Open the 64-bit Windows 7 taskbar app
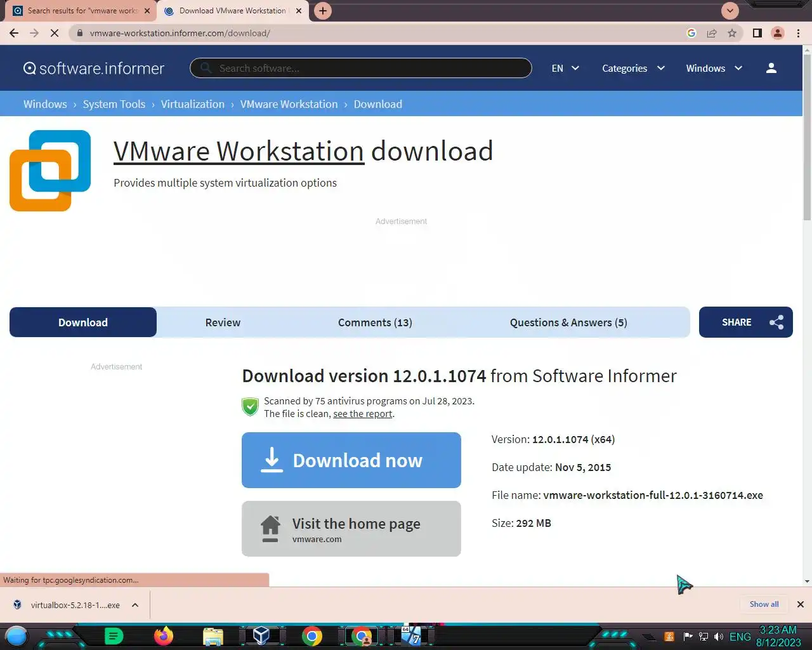The height and width of the screenshot is (650, 812). coord(411,635)
